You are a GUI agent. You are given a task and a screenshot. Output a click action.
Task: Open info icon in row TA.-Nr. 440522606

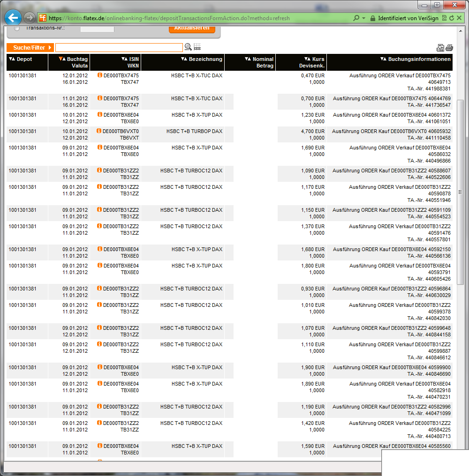click(x=99, y=171)
